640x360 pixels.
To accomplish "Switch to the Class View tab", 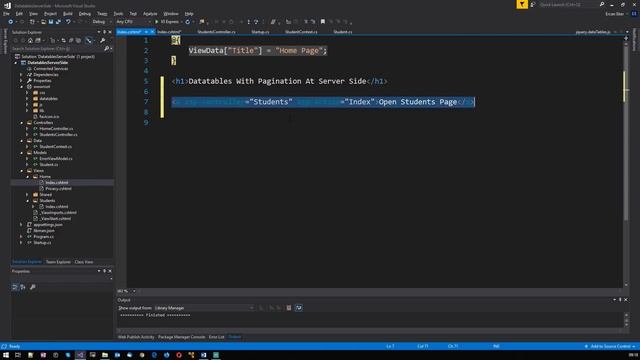I will (x=84, y=262).
